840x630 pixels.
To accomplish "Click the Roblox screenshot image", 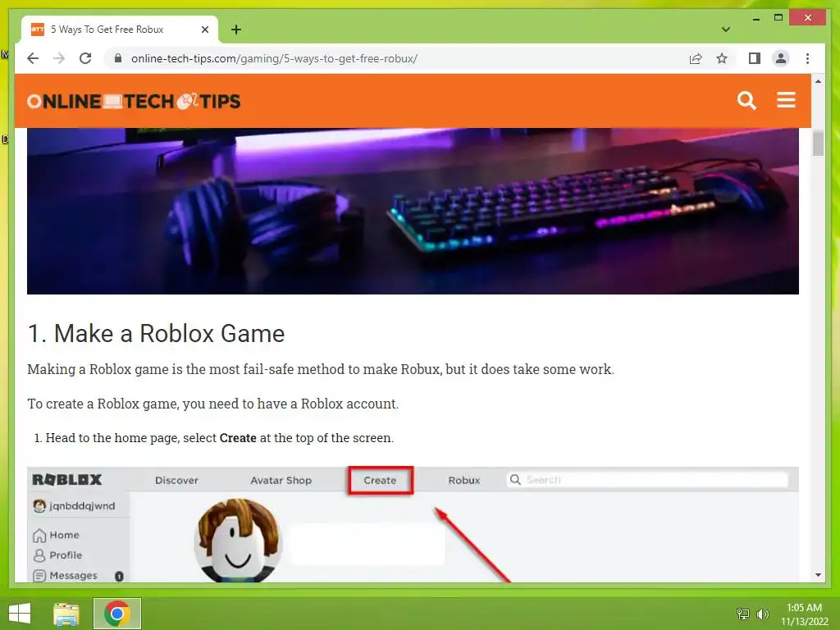I will click(x=413, y=524).
